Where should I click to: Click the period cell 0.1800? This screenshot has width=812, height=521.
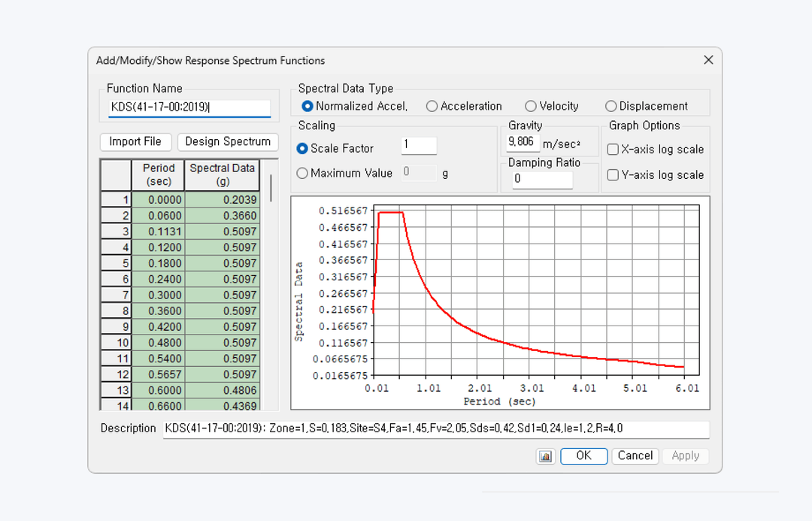[159, 264]
